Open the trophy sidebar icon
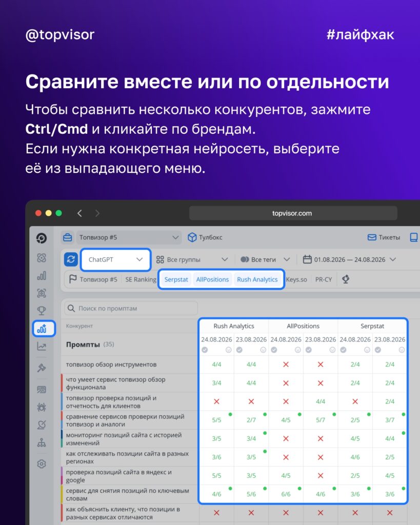 pyautogui.click(x=42, y=310)
